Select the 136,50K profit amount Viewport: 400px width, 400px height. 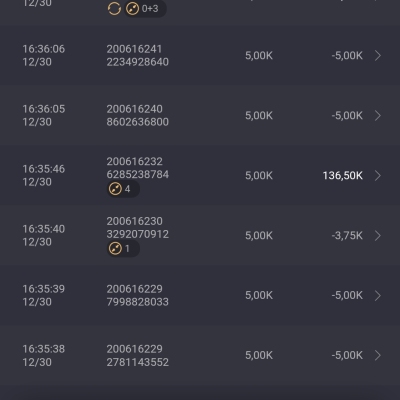click(x=343, y=176)
